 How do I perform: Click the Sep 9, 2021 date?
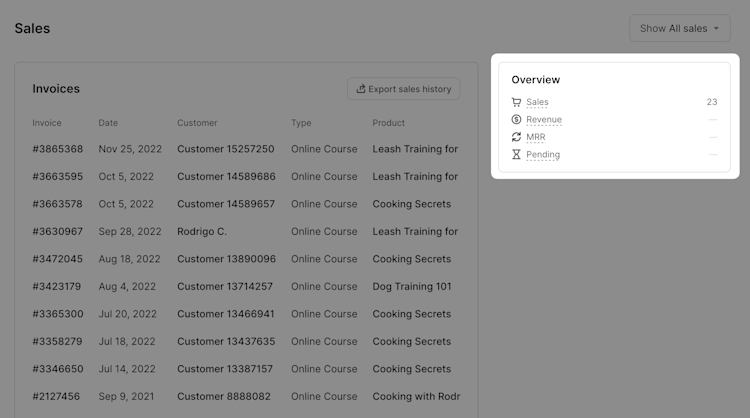126,396
